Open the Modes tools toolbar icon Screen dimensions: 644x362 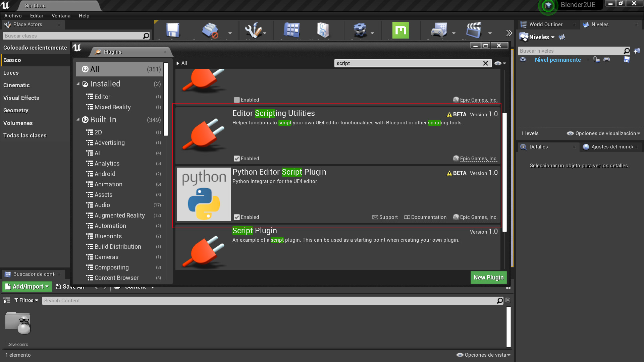[253, 30]
